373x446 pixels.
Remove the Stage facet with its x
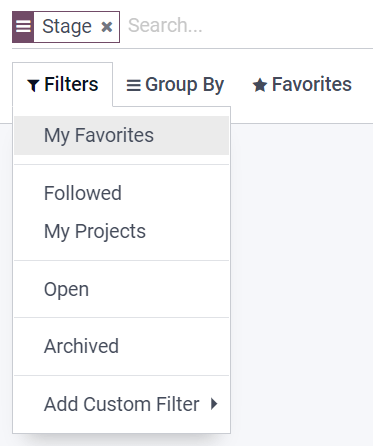107,27
